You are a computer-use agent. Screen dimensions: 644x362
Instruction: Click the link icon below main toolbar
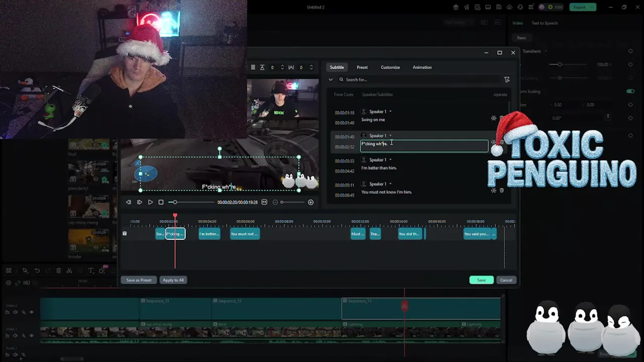coord(18,283)
